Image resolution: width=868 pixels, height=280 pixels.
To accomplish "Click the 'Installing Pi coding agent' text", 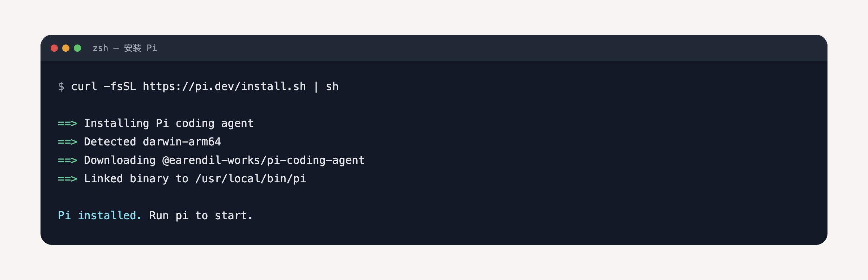I will coord(169,124).
